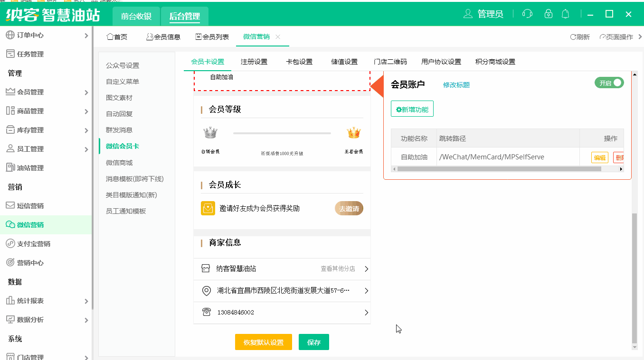Click the 保存 button
The width and height of the screenshot is (644, 360).
click(x=313, y=342)
